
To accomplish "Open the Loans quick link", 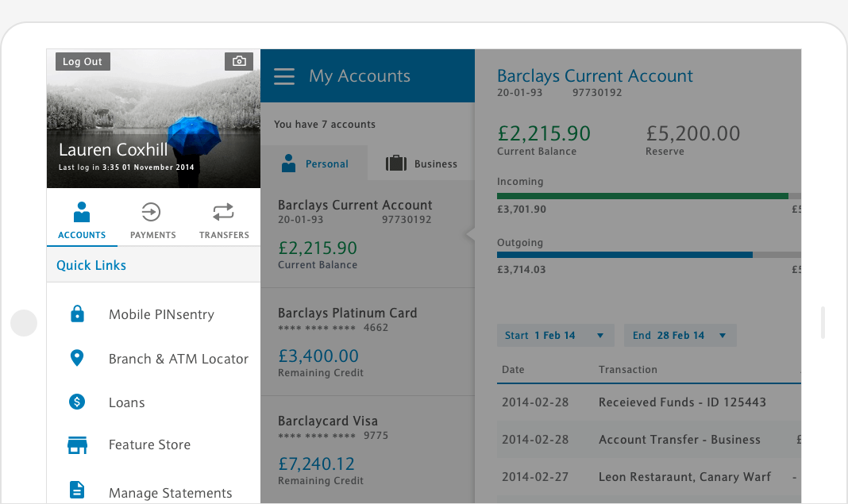I will [x=126, y=402].
